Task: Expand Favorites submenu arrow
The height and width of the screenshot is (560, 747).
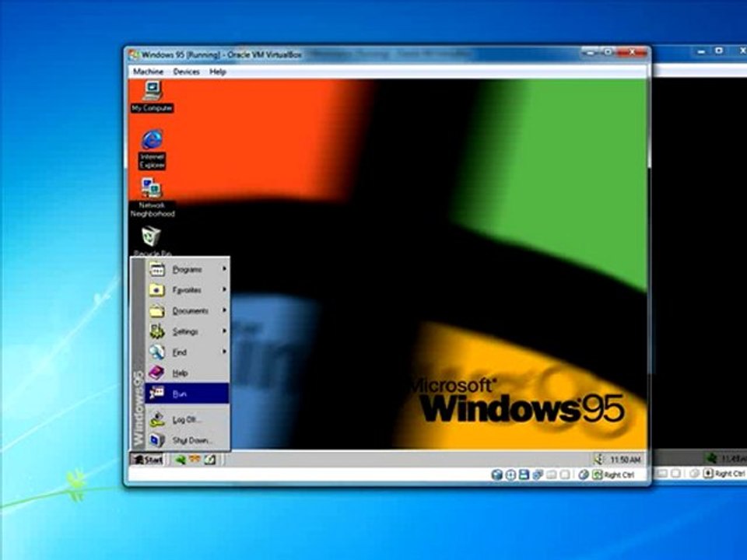Action: pos(224,289)
